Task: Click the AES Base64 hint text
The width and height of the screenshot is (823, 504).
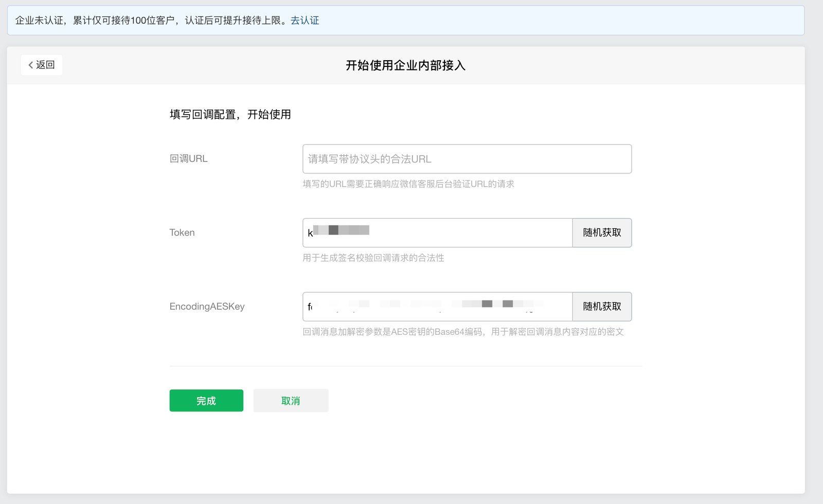Action: [x=463, y=332]
